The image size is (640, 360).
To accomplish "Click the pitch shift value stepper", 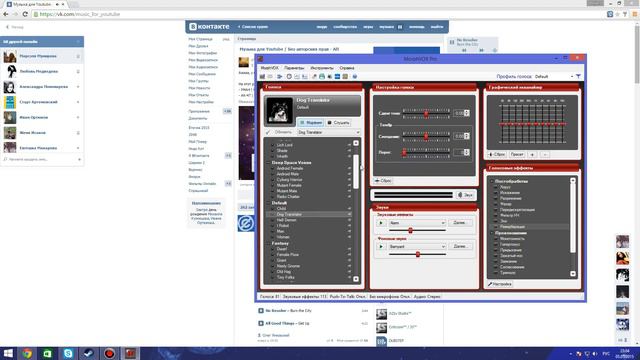I will 467,113.
